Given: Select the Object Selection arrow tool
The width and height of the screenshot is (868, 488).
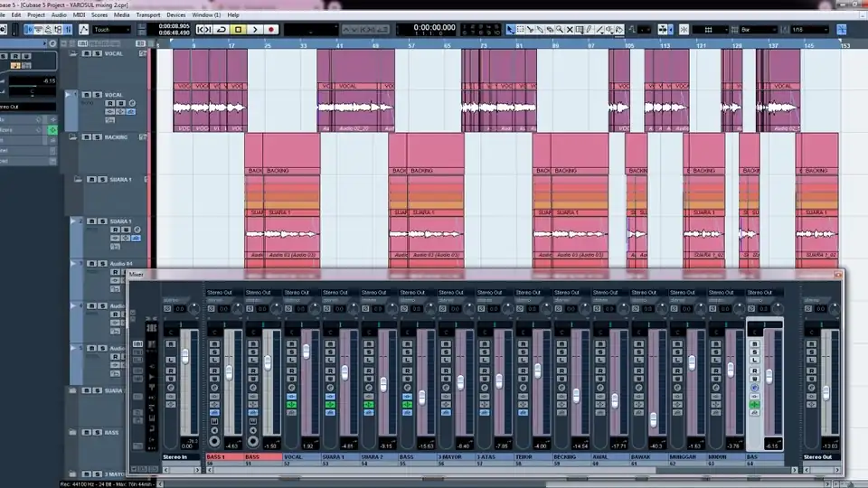Looking at the screenshot, I should tap(510, 29).
